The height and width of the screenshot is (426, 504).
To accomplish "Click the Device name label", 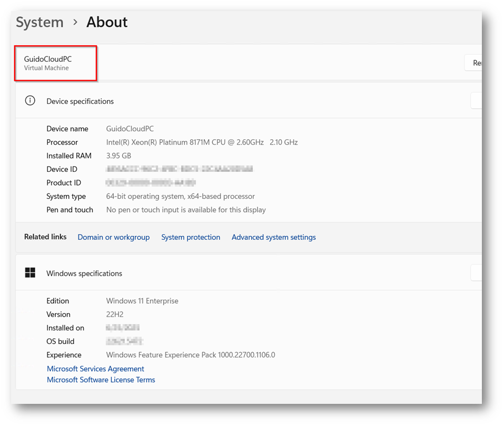I will [x=67, y=129].
